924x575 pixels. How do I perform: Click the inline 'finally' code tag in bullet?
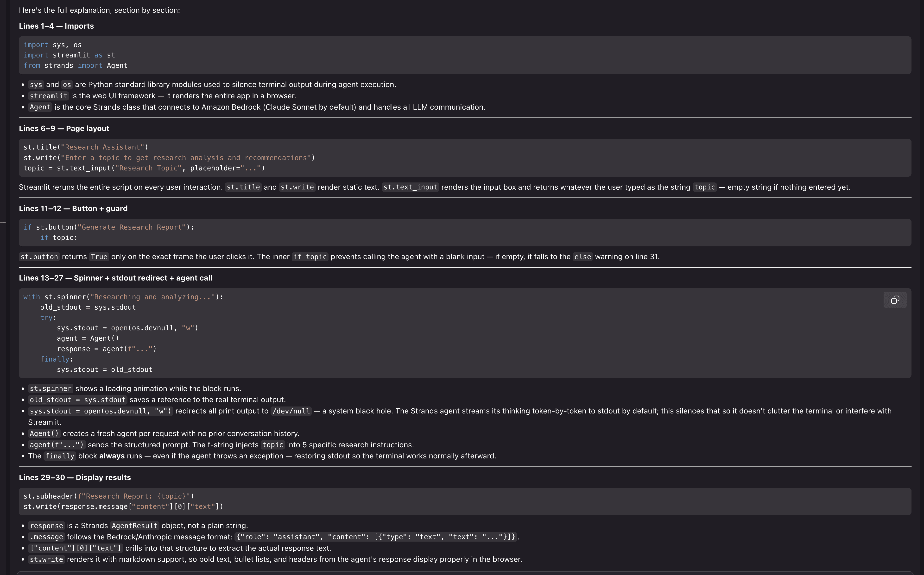click(60, 456)
